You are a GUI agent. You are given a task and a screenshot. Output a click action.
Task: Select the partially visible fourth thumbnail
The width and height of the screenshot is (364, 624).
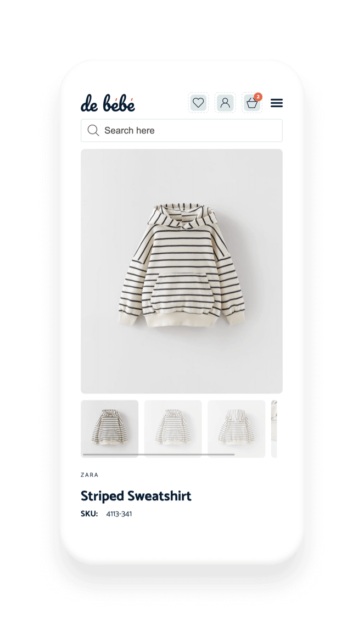[274, 429]
